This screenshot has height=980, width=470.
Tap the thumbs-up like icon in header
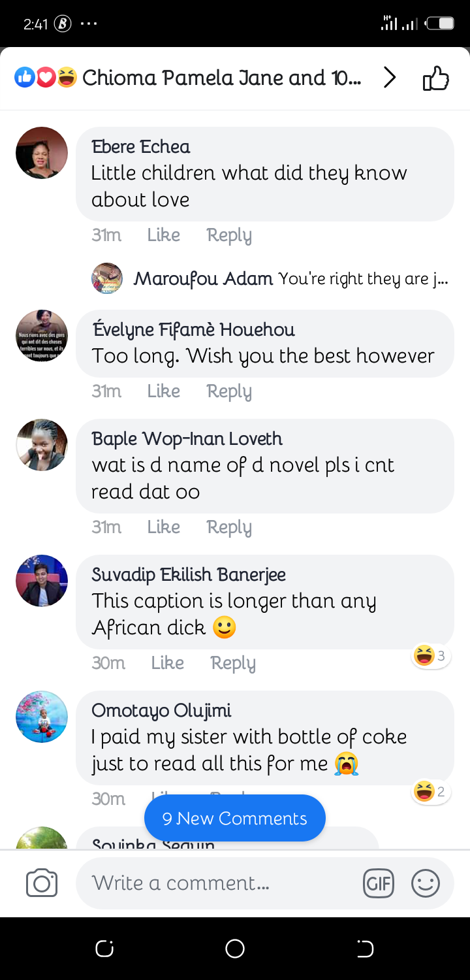click(x=436, y=79)
